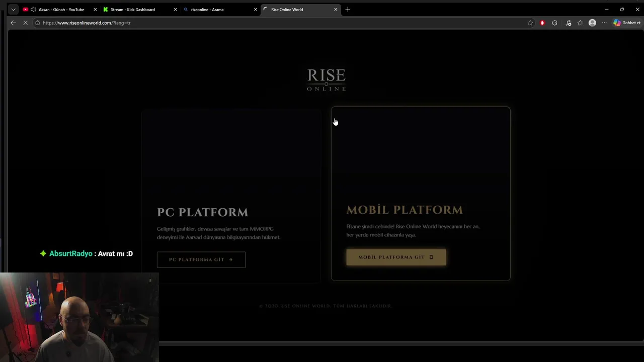Close the Rise Online World tab
644x362 pixels.
tap(336, 10)
